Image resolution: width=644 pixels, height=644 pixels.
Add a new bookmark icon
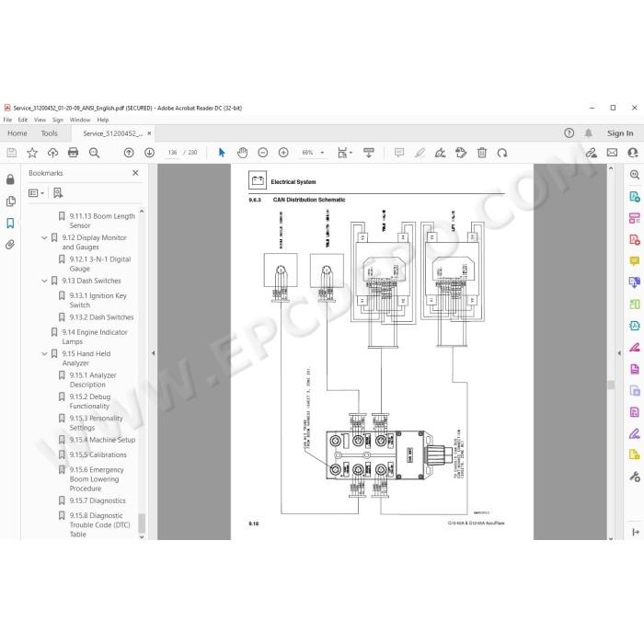pos(58,193)
